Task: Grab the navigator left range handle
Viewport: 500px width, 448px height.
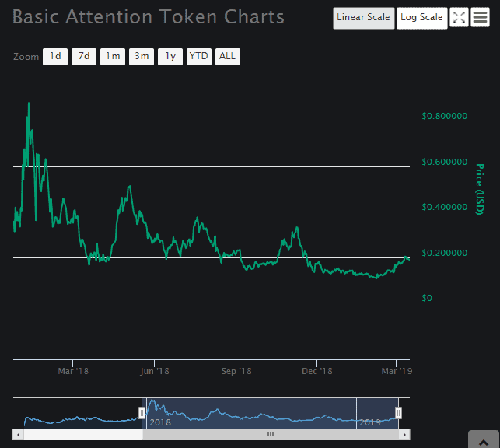Action: click(x=142, y=413)
